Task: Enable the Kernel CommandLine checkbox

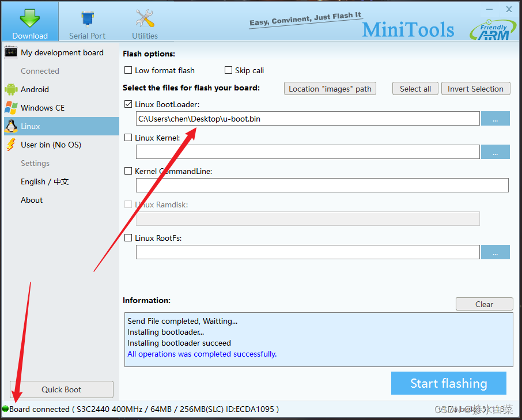Action: tap(128, 171)
